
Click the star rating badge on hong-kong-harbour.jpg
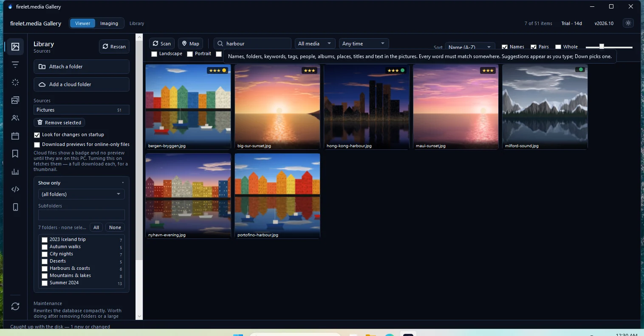(x=396, y=70)
